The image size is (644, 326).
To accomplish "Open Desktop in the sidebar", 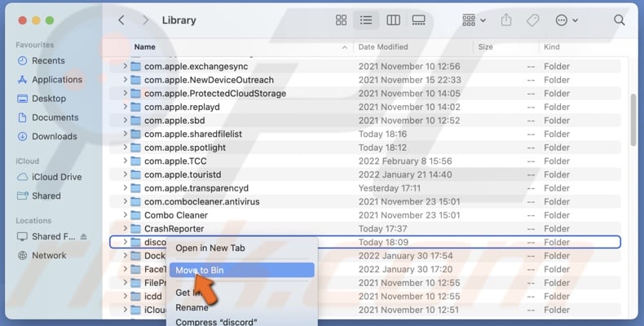I will point(42,99).
